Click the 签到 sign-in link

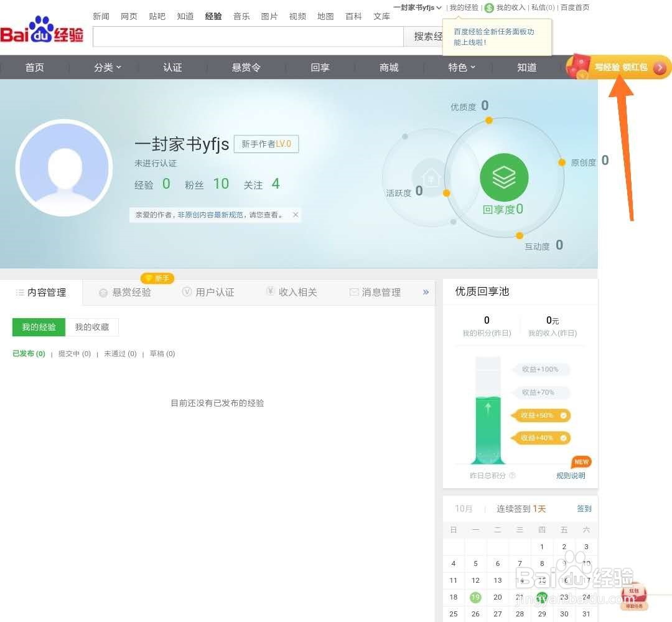(x=584, y=508)
